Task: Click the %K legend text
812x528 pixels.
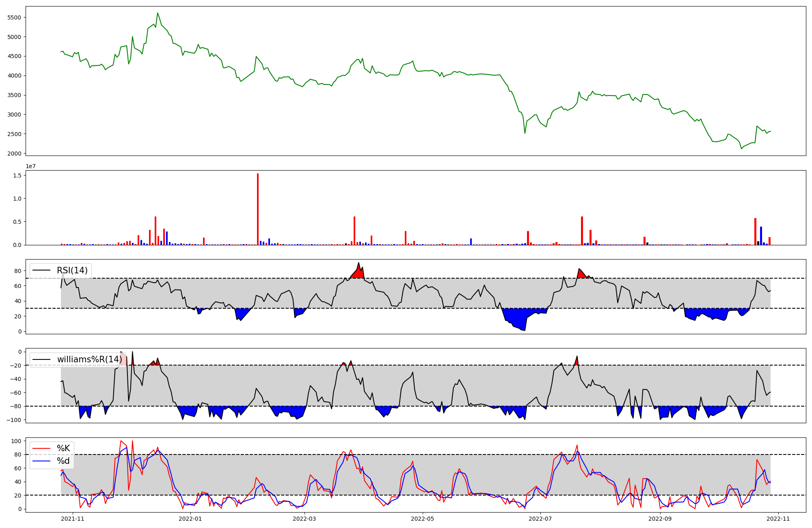Action: (63, 448)
